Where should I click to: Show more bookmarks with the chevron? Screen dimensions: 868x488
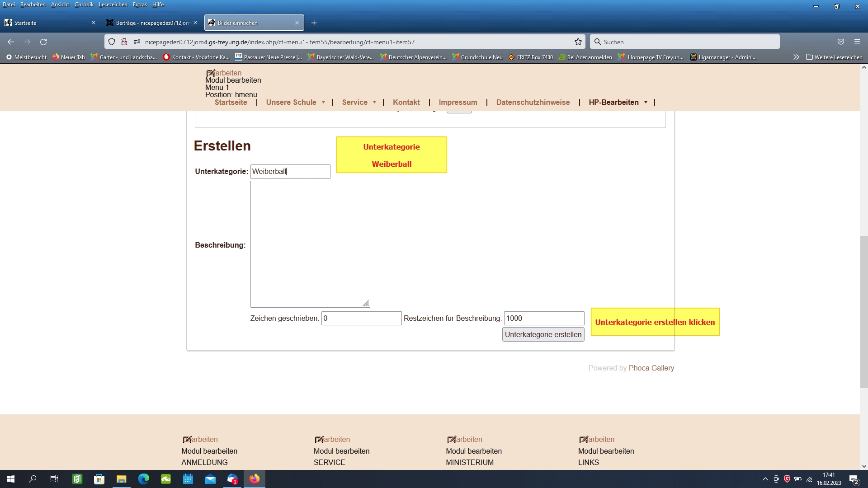click(796, 57)
